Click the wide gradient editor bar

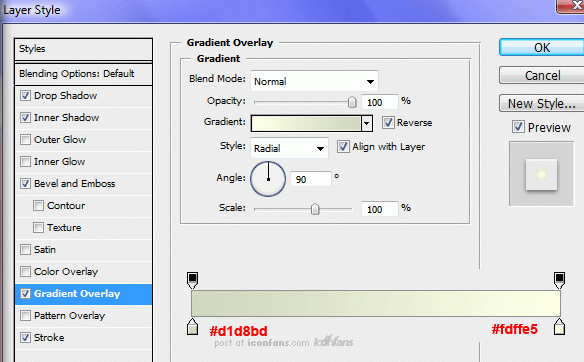pyautogui.click(x=376, y=304)
